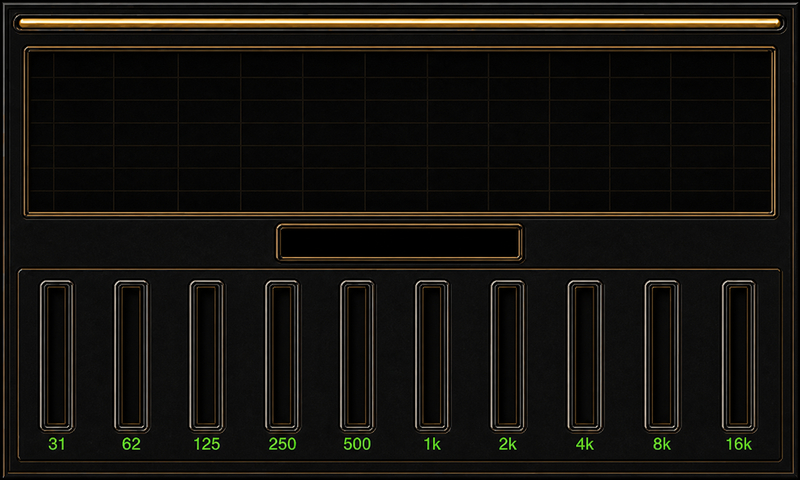Screen dimensions: 800x480
Task: Click the 31 Hz band slider
Action: coord(57,356)
